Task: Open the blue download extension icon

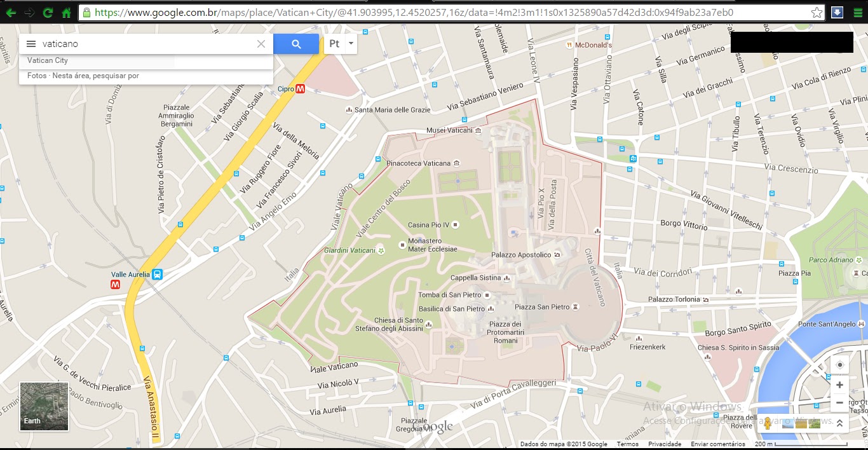Action: click(x=837, y=12)
